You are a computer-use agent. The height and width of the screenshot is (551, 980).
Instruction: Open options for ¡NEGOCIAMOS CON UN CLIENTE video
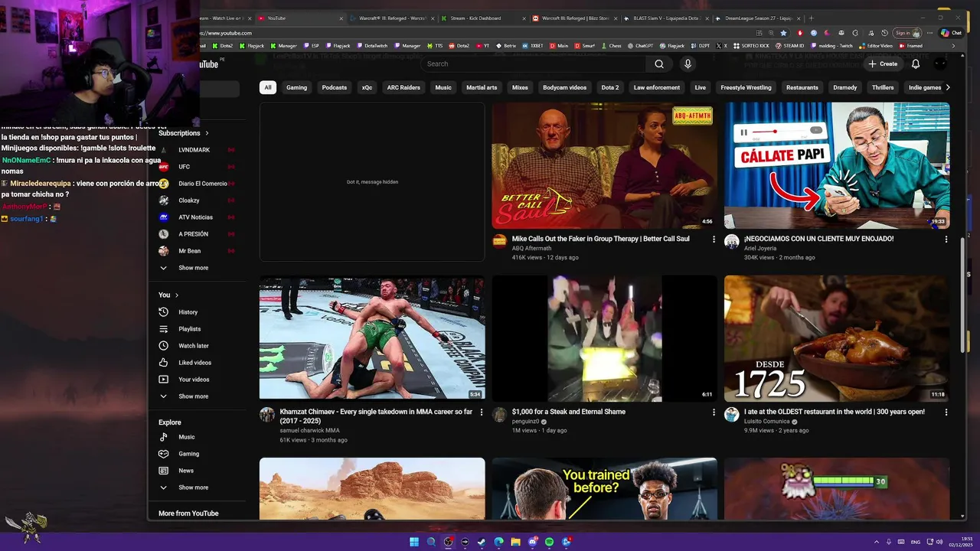point(946,240)
